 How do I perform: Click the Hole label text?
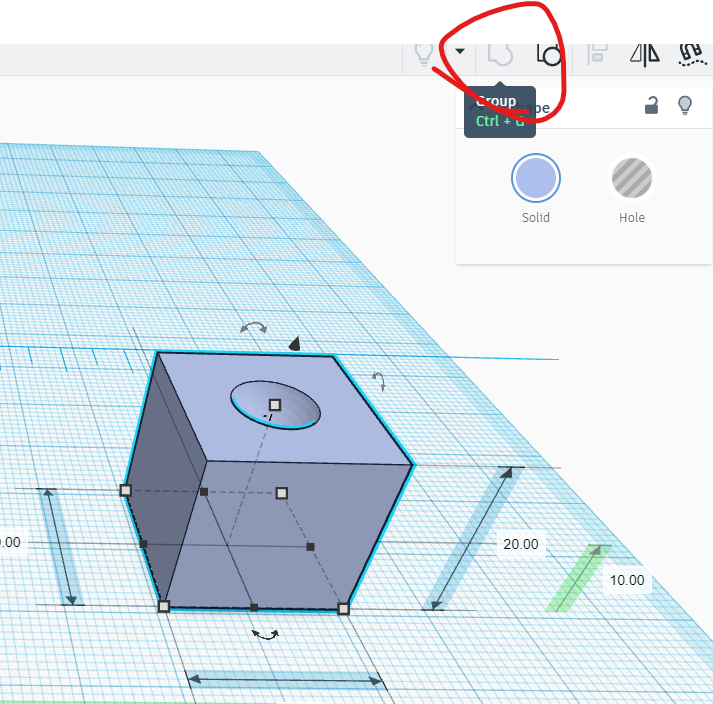632,217
